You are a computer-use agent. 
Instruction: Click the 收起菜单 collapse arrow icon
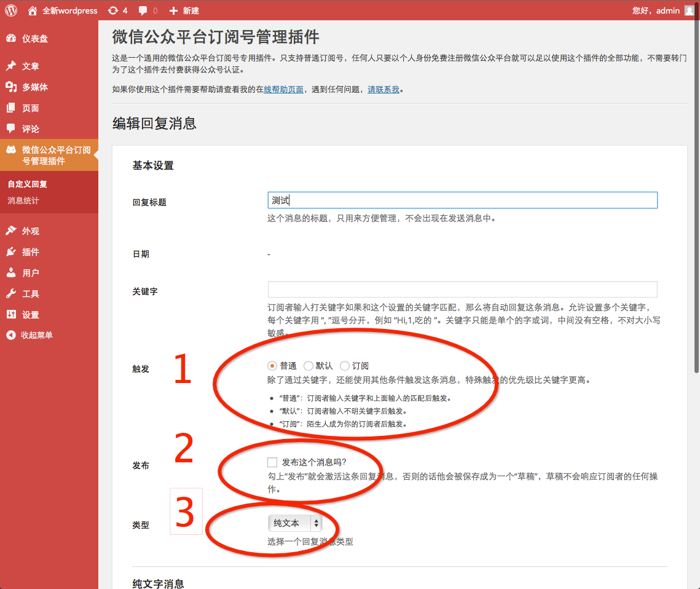(11, 335)
